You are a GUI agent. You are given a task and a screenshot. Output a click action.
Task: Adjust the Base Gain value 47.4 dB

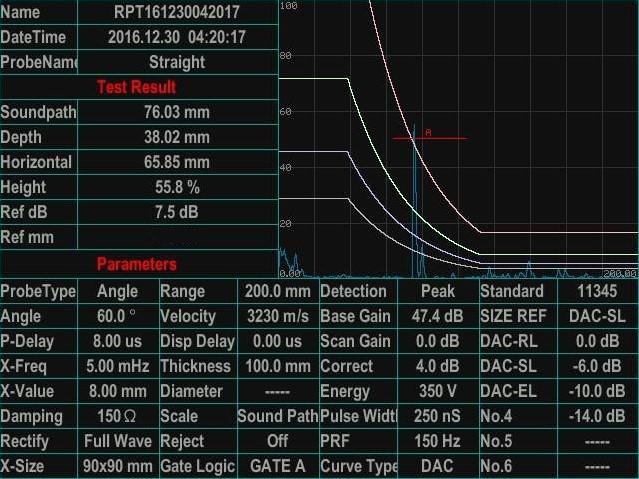[437, 316]
